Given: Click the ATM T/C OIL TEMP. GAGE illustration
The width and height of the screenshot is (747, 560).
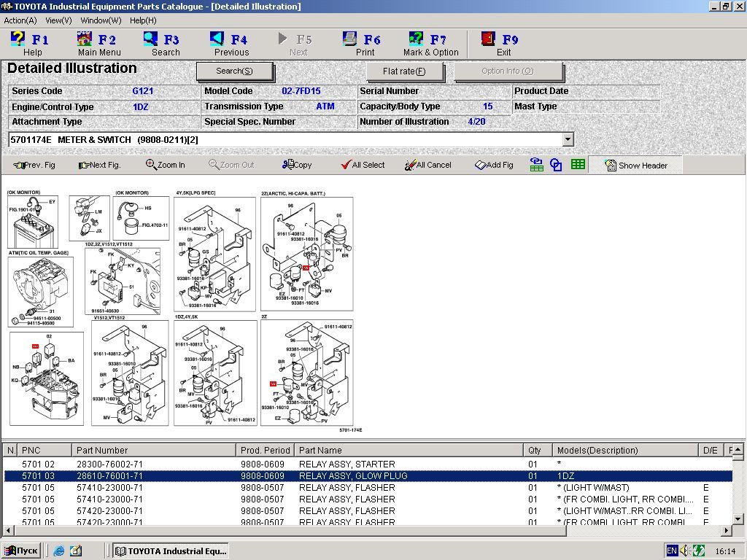Looking at the screenshot, I should [x=41, y=292].
